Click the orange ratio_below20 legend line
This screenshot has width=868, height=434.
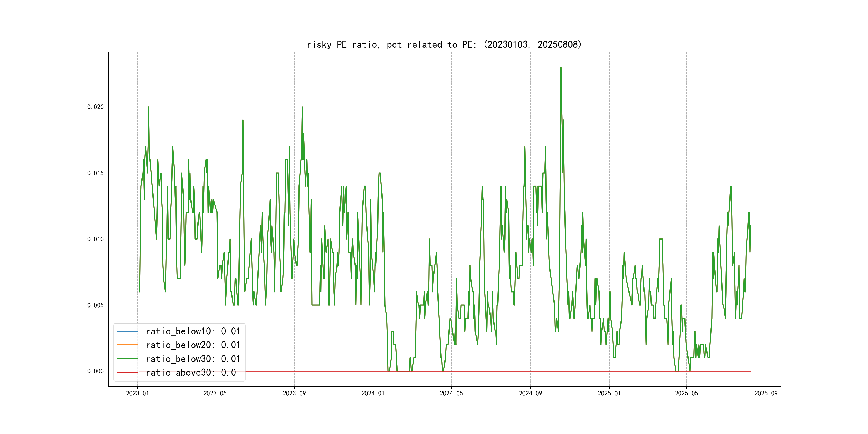pyautogui.click(x=127, y=345)
